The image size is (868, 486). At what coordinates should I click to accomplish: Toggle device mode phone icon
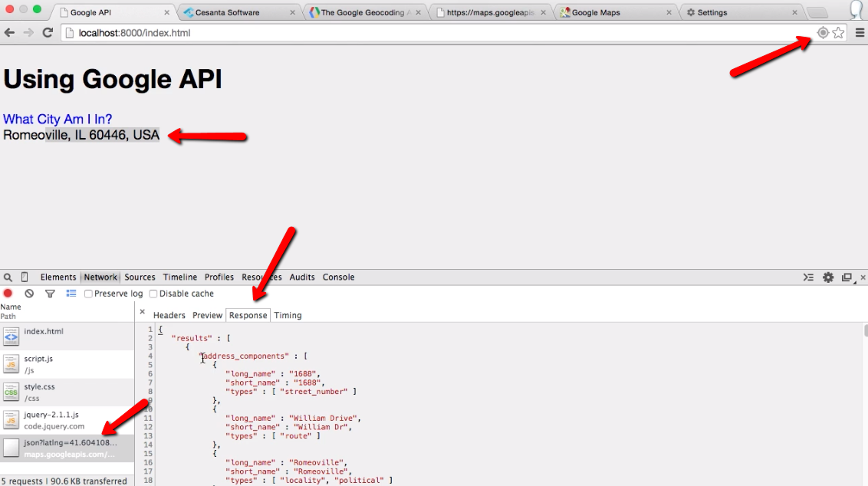click(x=25, y=277)
